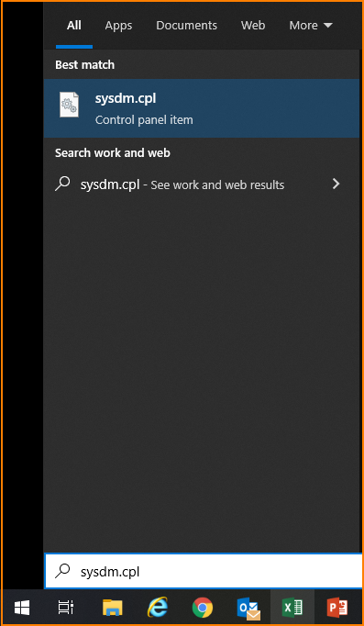This screenshot has height=626, width=364.
Task: Click into the sysdm.cpl search text field
Action: 204,571
